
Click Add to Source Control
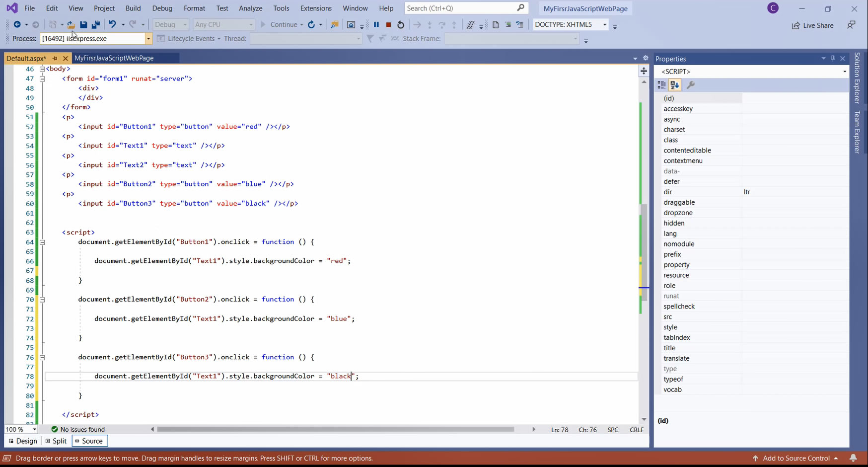click(x=796, y=458)
